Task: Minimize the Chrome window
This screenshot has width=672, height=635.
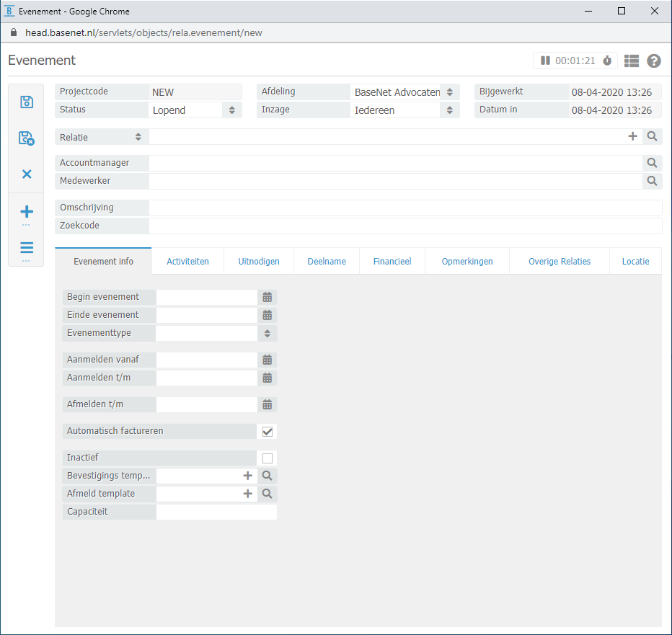Action: pos(588,11)
